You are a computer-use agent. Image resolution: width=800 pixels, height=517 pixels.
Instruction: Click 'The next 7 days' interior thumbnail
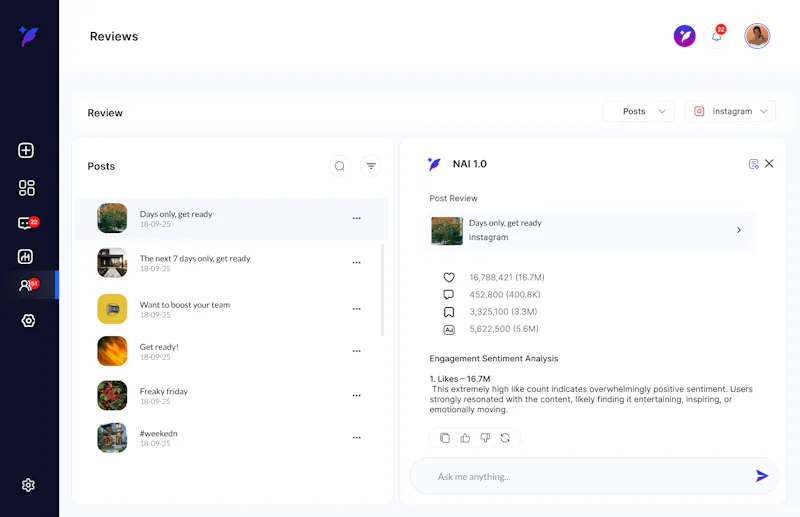(112, 263)
